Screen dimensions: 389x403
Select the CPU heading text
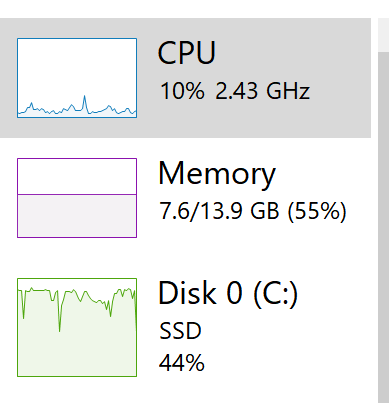tap(187, 53)
